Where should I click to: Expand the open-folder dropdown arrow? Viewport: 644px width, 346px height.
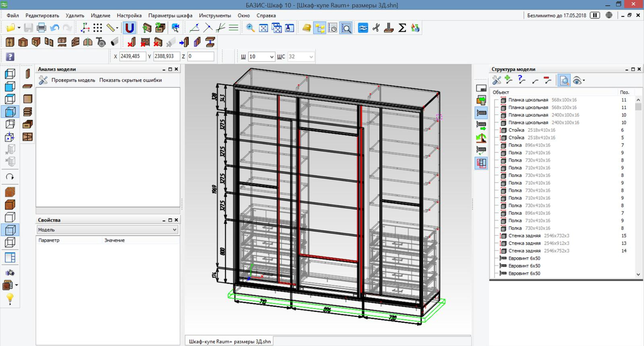(19, 28)
